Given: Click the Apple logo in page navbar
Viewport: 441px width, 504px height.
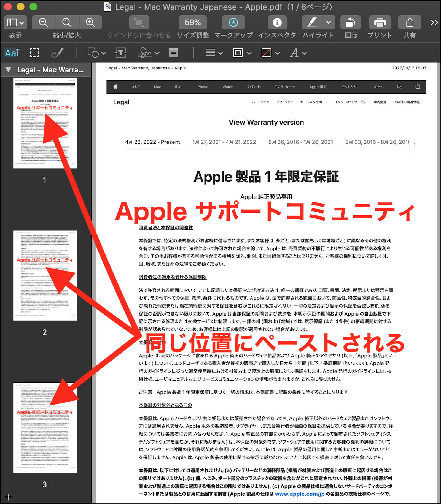Looking at the screenshot, I should tap(115, 87).
